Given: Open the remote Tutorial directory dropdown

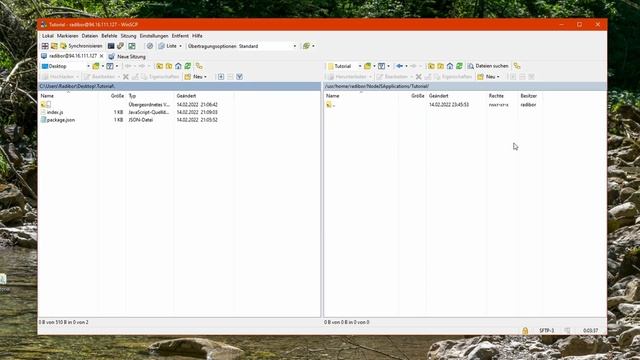Looking at the screenshot, I should 344,66.
